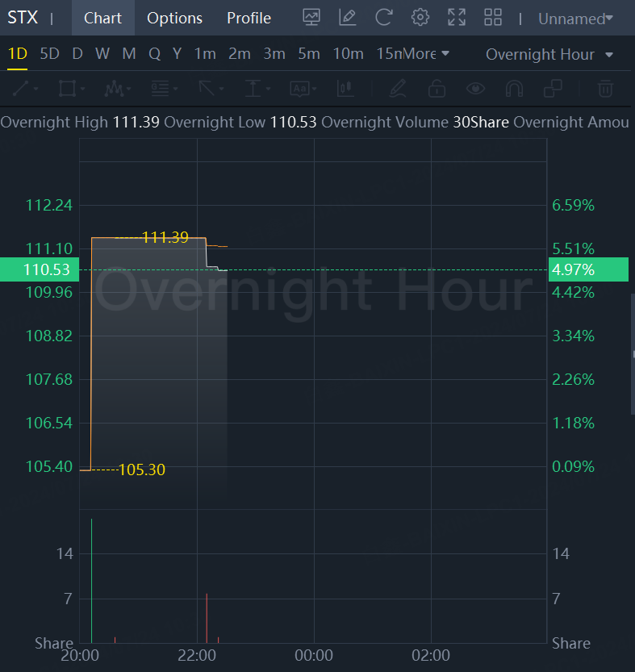The width and height of the screenshot is (635, 672).
Task: Select the line drawing tool
Action: [21, 89]
